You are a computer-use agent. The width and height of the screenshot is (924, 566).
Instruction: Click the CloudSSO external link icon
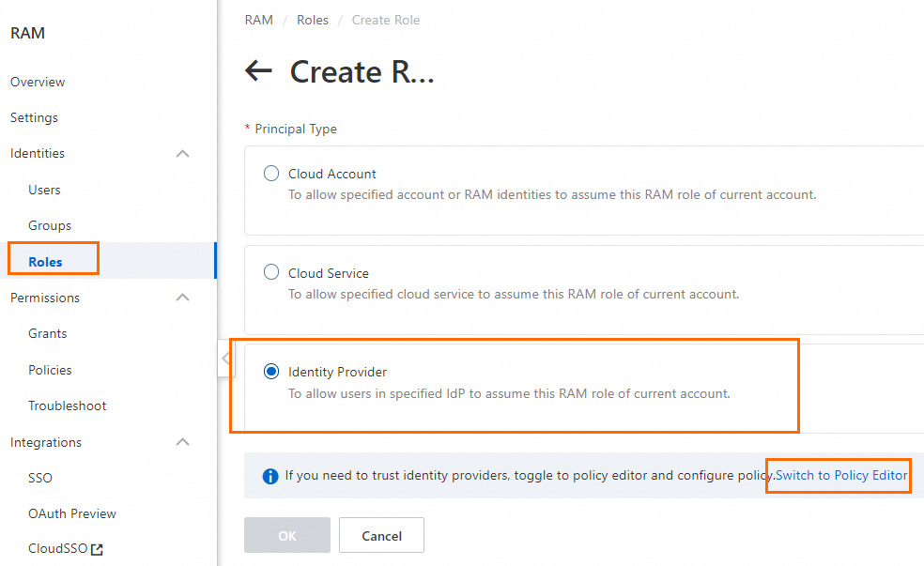pyautogui.click(x=97, y=549)
